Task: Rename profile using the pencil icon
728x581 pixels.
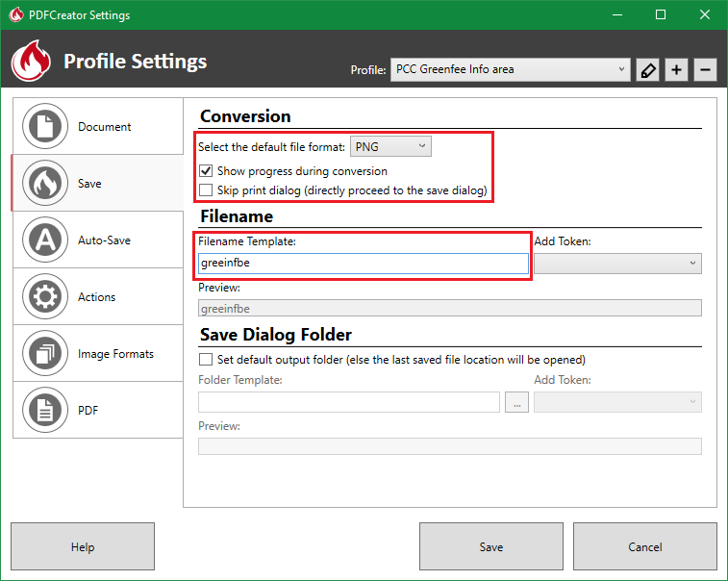Action: click(x=647, y=70)
